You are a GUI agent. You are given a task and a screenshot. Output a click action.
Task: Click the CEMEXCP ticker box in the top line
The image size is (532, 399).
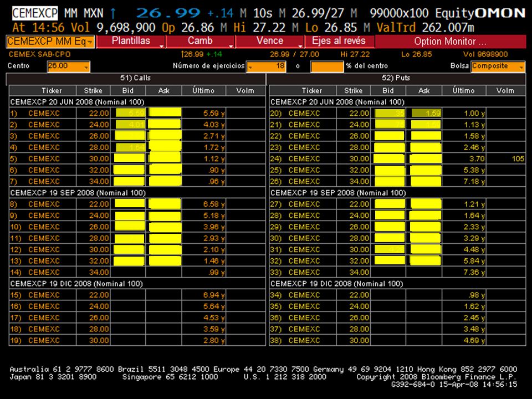point(35,13)
